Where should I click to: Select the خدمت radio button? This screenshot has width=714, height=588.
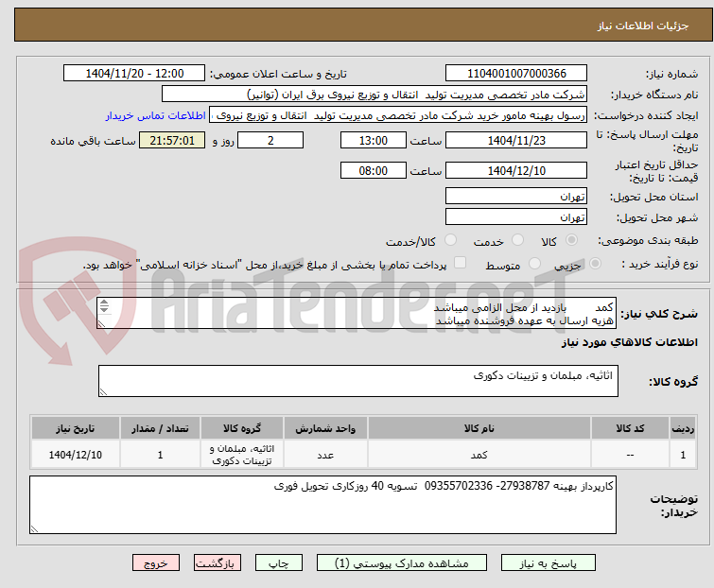click(x=517, y=240)
